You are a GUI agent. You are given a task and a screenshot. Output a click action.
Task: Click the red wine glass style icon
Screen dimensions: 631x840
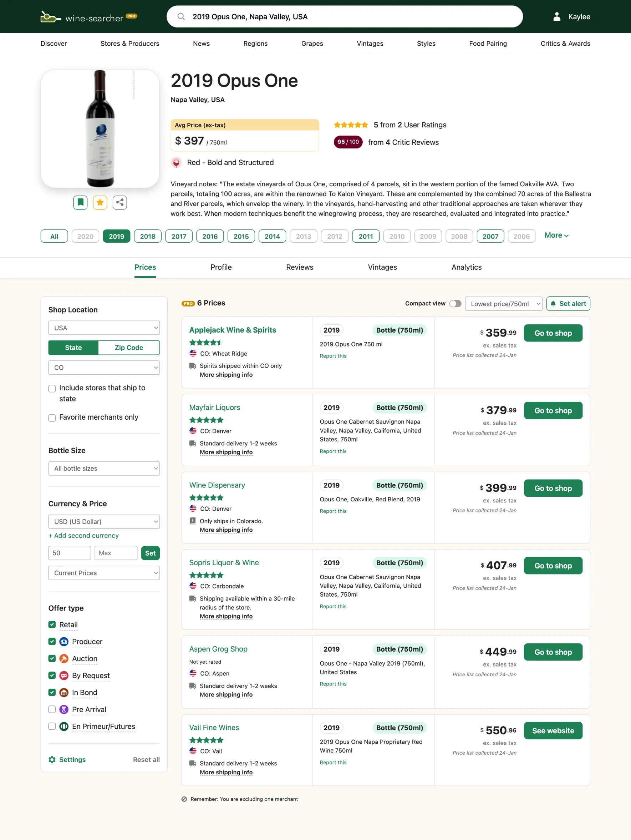tap(176, 162)
